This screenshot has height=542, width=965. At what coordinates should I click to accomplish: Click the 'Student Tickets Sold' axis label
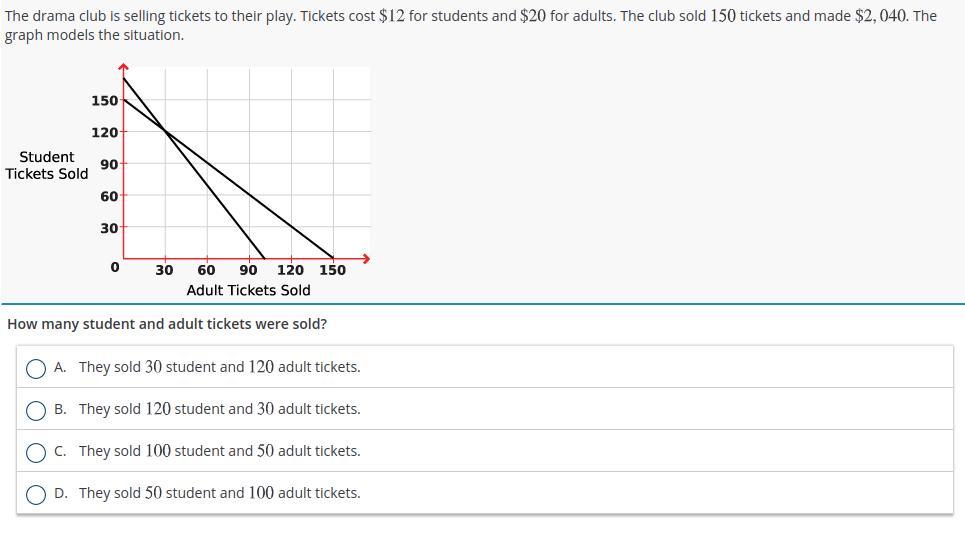tap(47, 165)
